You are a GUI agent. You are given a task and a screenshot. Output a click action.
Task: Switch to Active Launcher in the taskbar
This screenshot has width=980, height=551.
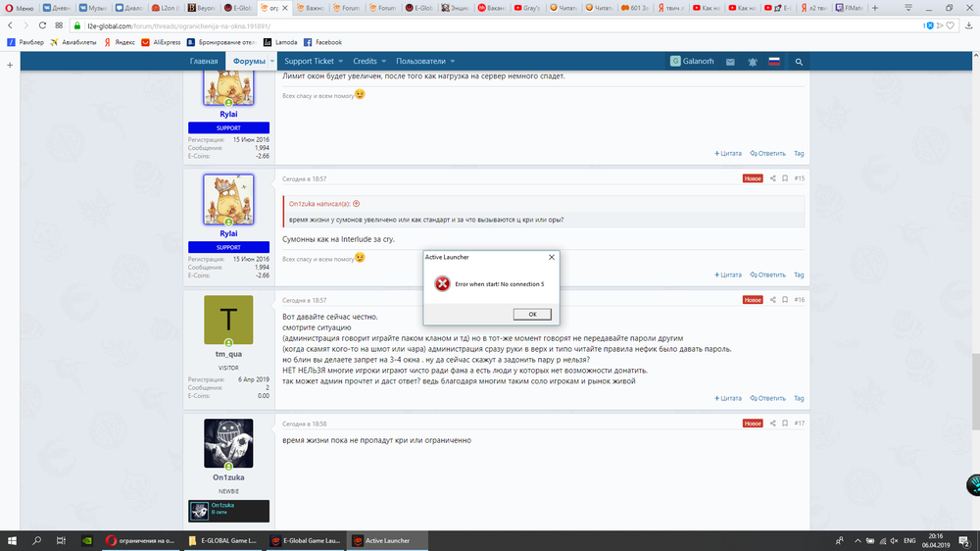pyautogui.click(x=382, y=540)
